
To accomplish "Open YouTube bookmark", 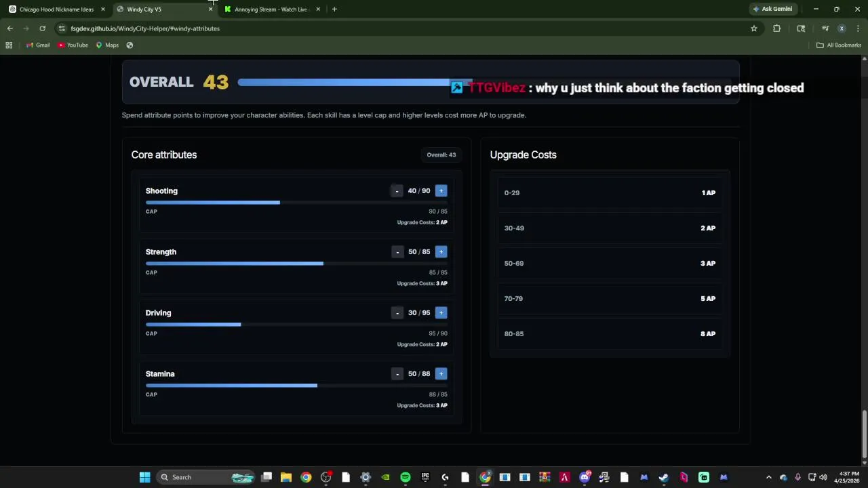I will 73,45.
